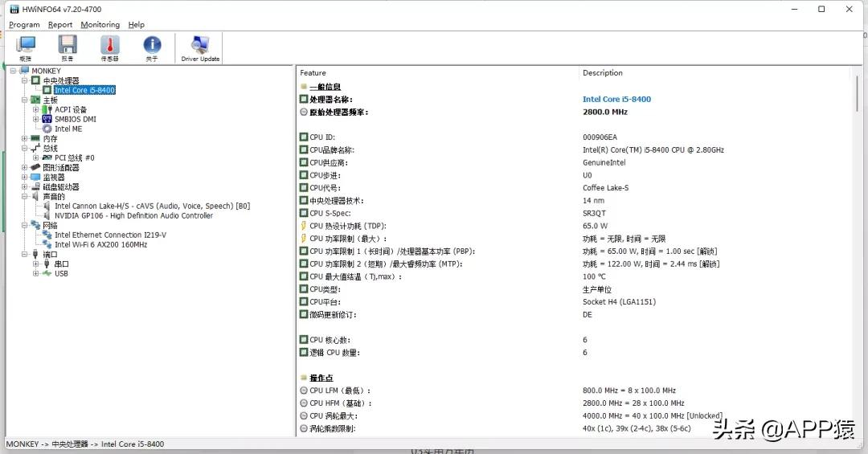Click the lightning icon beside CPU 热设计功耗 (TDP)
The width and height of the screenshot is (868, 454).
click(x=303, y=226)
